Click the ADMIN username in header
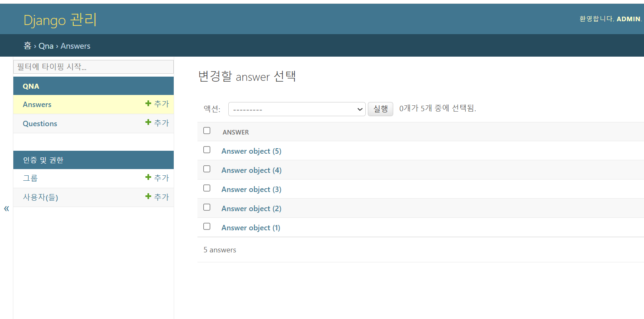The width and height of the screenshot is (644, 319). (x=629, y=19)
